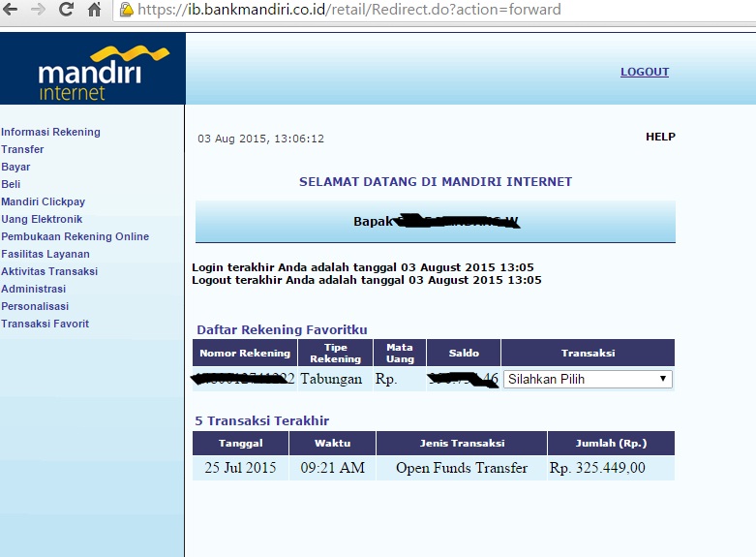Open the HELP link
Screen dimensions: 756x557
click(660, 137)
